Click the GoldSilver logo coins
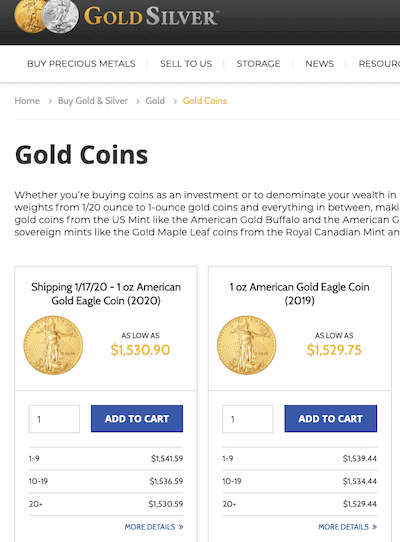This screenshot has height=542, width=400. click(46, 16)
